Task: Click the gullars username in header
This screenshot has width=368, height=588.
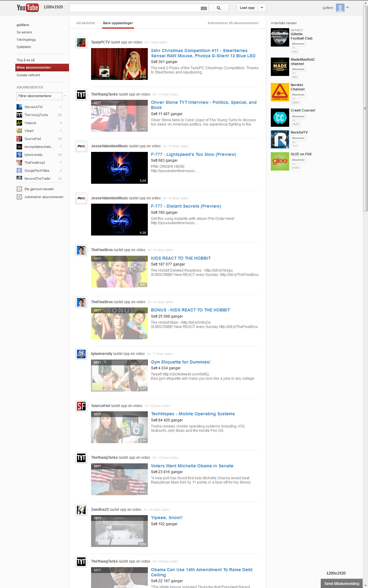Action: click(328, 8)
